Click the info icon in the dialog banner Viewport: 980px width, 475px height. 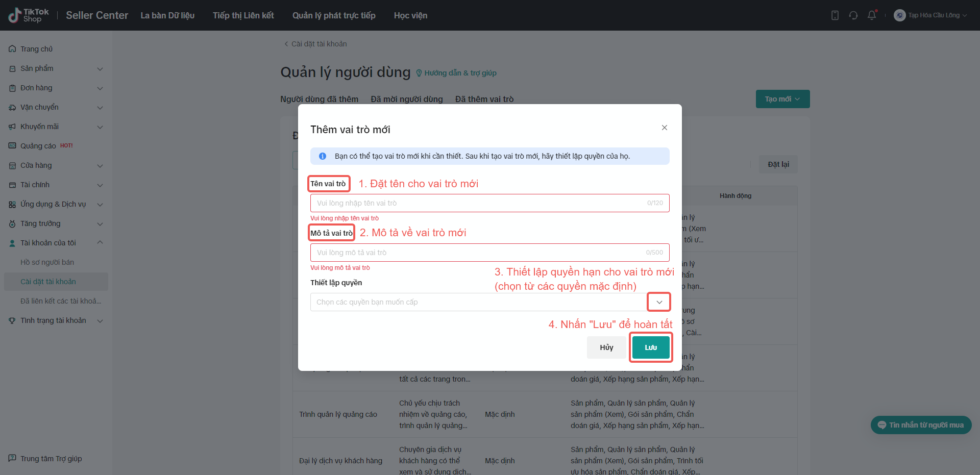tap(323, 156)
